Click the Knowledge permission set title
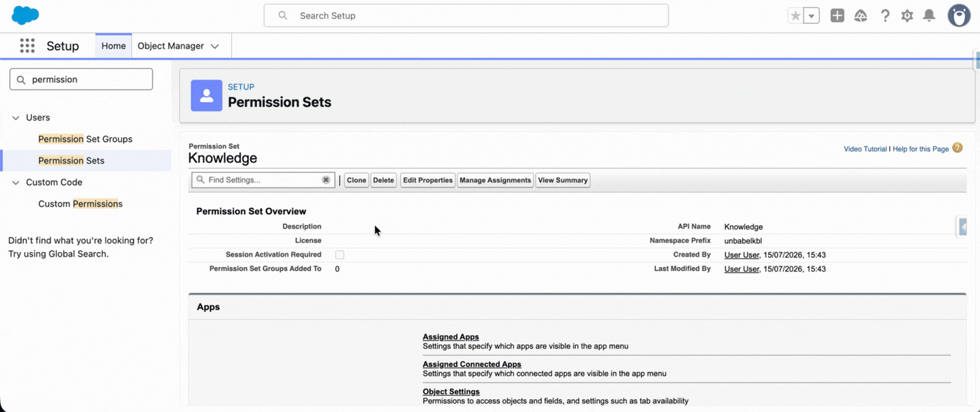 click(x=223, y=158)
